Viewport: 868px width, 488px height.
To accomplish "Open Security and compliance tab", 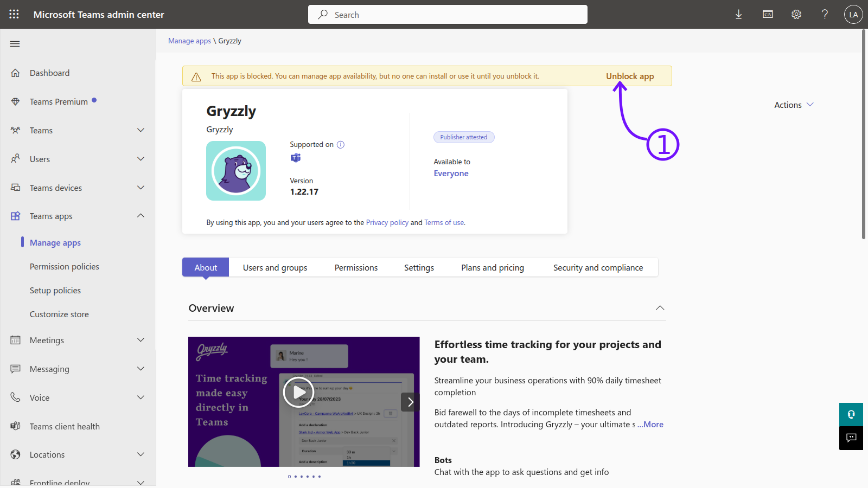I will pos(598,267).
